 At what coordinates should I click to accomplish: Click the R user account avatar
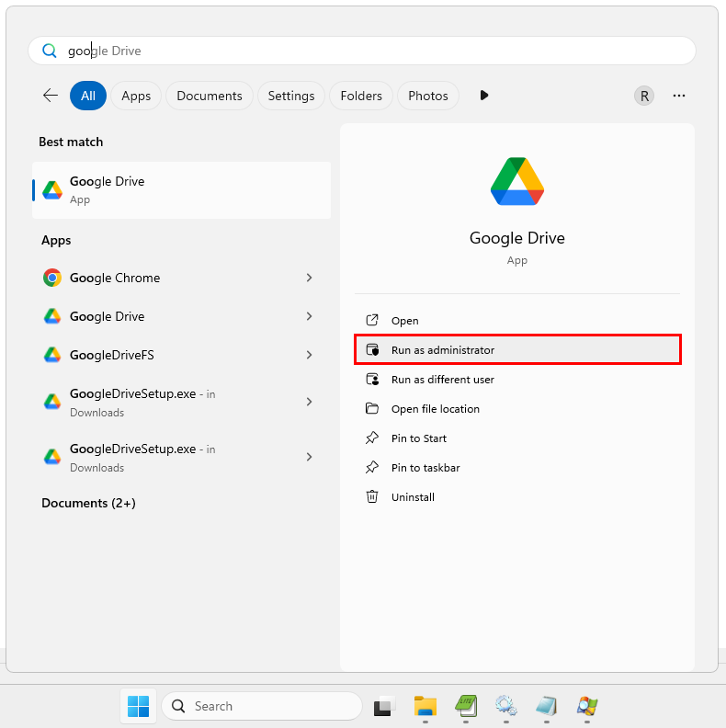pyautogui.click(x=644, y=96)
